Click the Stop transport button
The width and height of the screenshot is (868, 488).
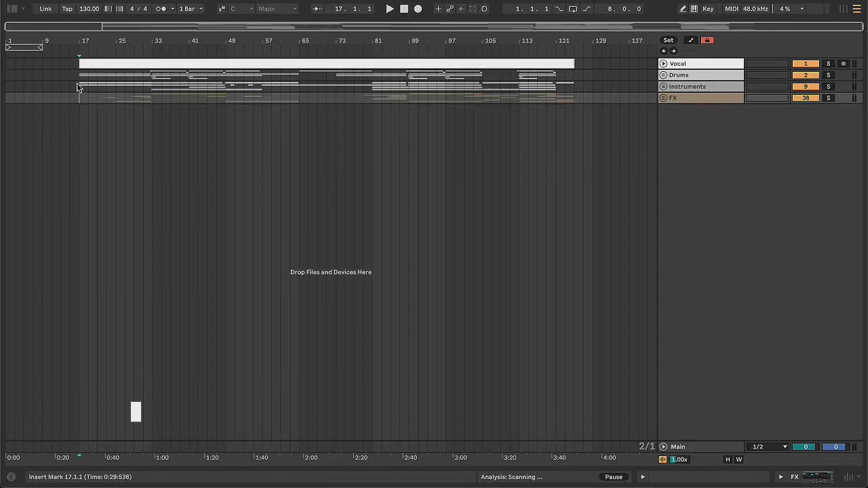click(x=403, y=9)
